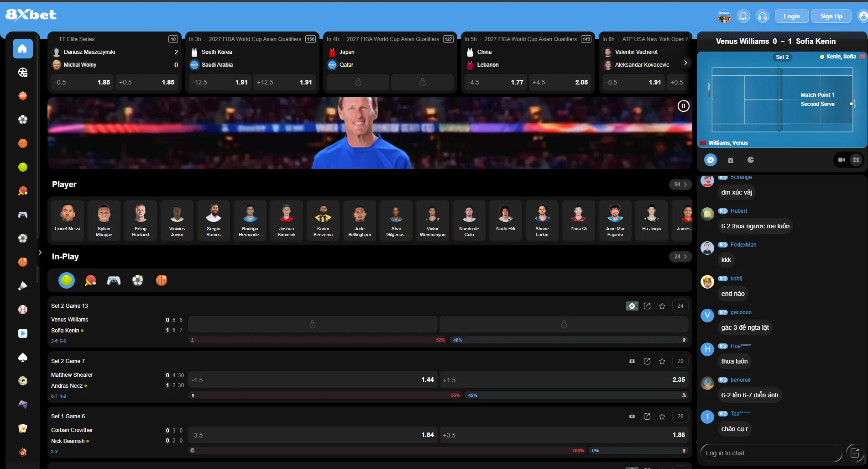Open the baseball icon in sidebar
868x469 pixels.
[23, 310]
